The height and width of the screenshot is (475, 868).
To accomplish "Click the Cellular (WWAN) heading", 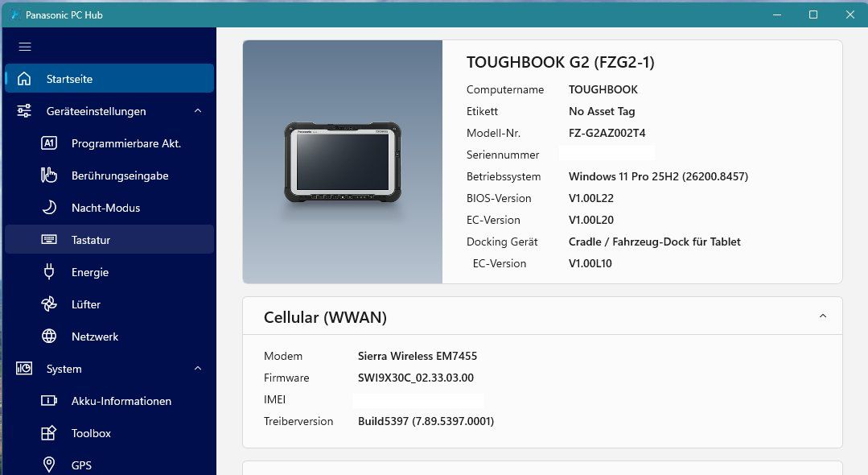I will 325,317.
